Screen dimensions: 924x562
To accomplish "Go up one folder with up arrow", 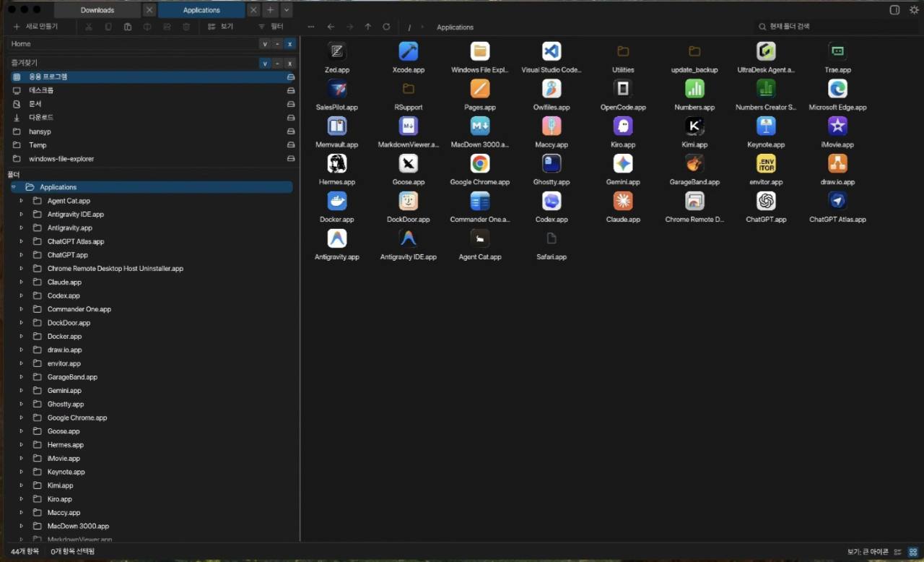I will 368,27.
